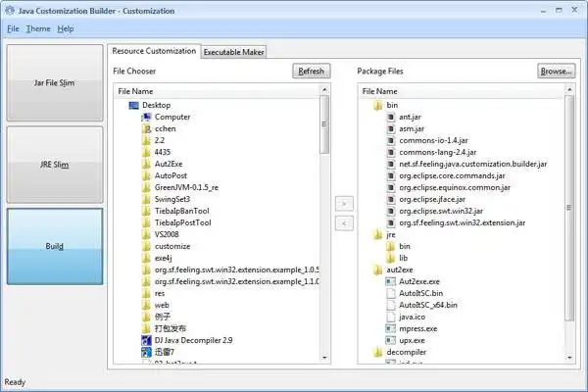Switch to the Executable Maker tab
The image size is (588, 392).
tap(233, 52)
